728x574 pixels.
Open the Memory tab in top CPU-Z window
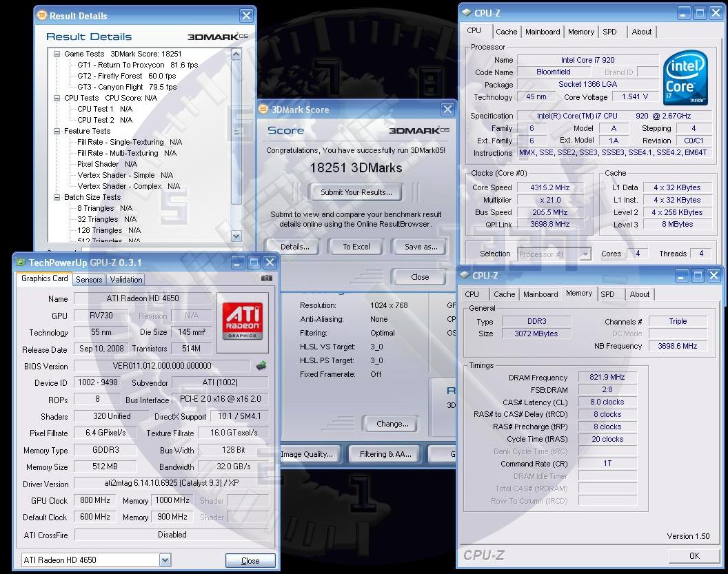(x=581, y=32)
